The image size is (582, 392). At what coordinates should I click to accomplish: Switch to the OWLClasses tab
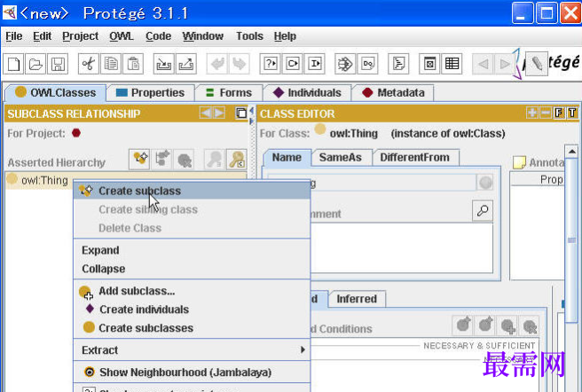(x=56, y=92)
